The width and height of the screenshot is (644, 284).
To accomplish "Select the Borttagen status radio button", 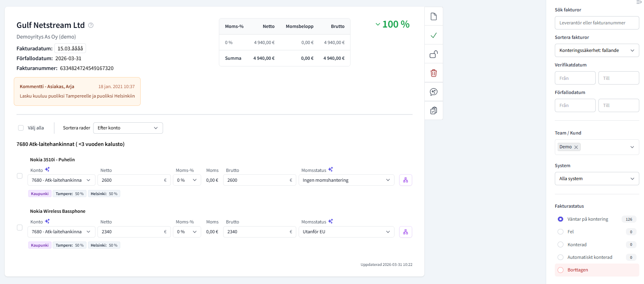I will point(560,270).
